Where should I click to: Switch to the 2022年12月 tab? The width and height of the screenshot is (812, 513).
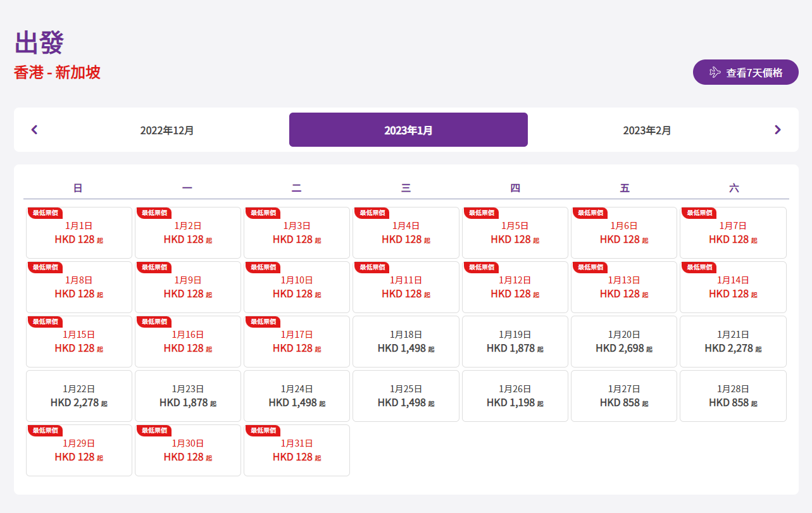click(167, 130)
